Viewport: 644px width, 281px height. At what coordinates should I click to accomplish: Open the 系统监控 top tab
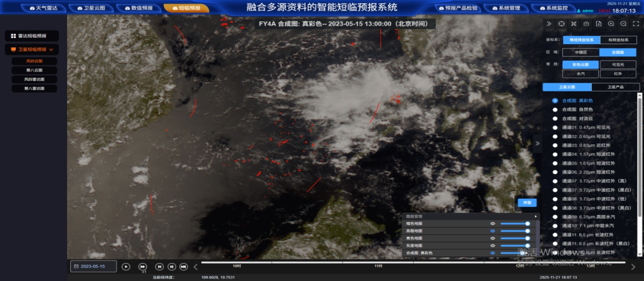(553, 8)
